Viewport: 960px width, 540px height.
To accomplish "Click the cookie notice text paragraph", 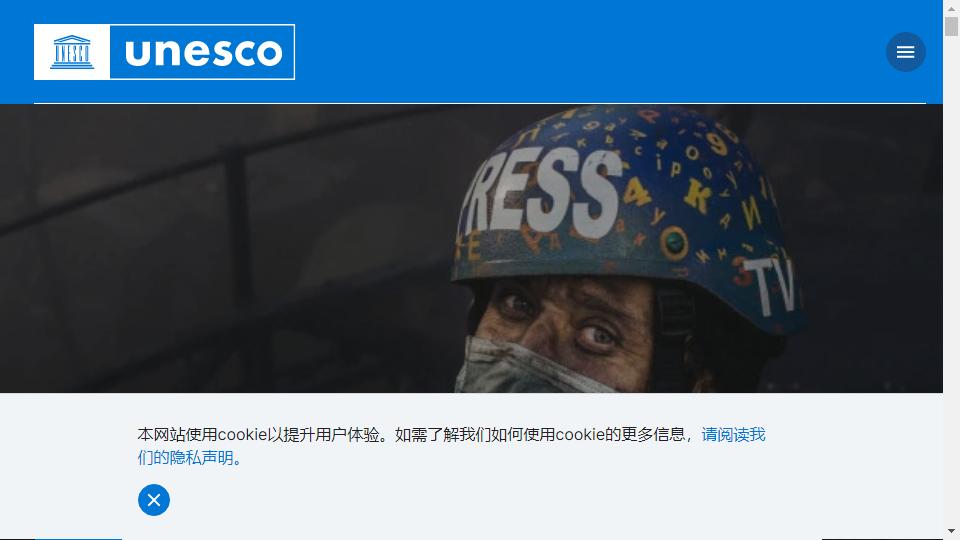I will click(451, 446).
